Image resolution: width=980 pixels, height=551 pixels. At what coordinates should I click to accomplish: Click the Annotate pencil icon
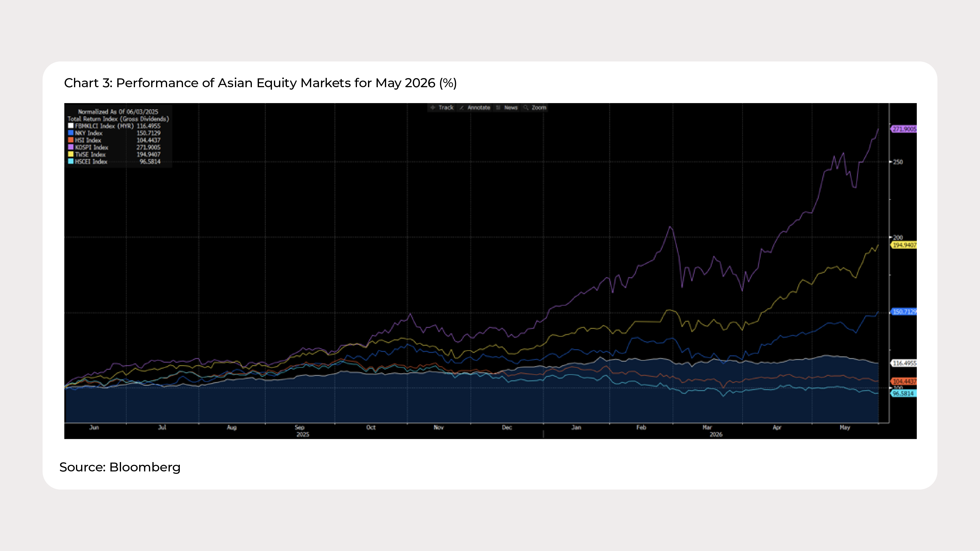(462, 108)
